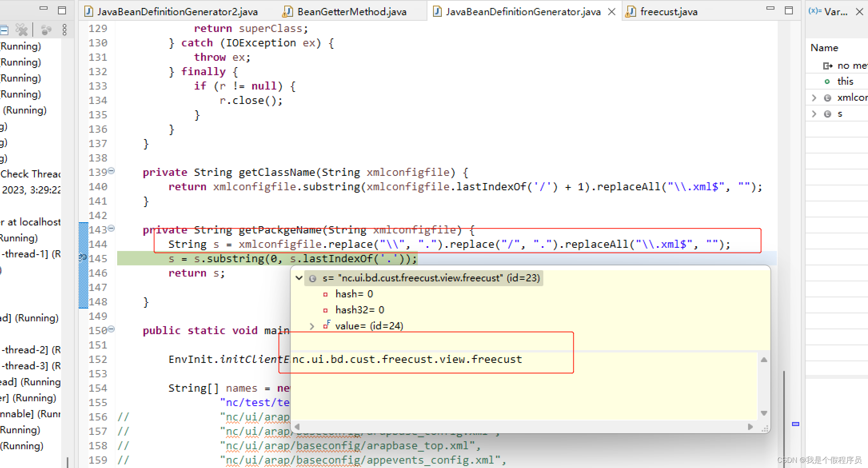Toggle fold marker on line 139 getClassName method

(x=112, y=171)
